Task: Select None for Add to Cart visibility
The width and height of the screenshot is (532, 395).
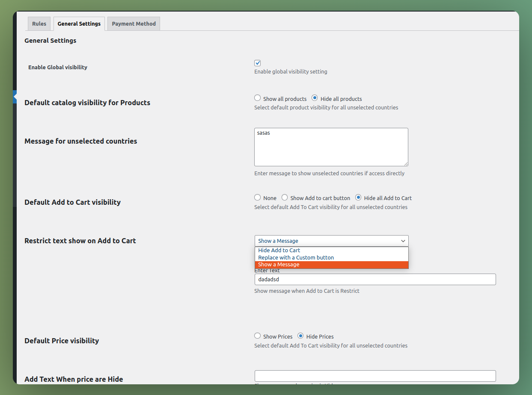Action: point(258,197)
